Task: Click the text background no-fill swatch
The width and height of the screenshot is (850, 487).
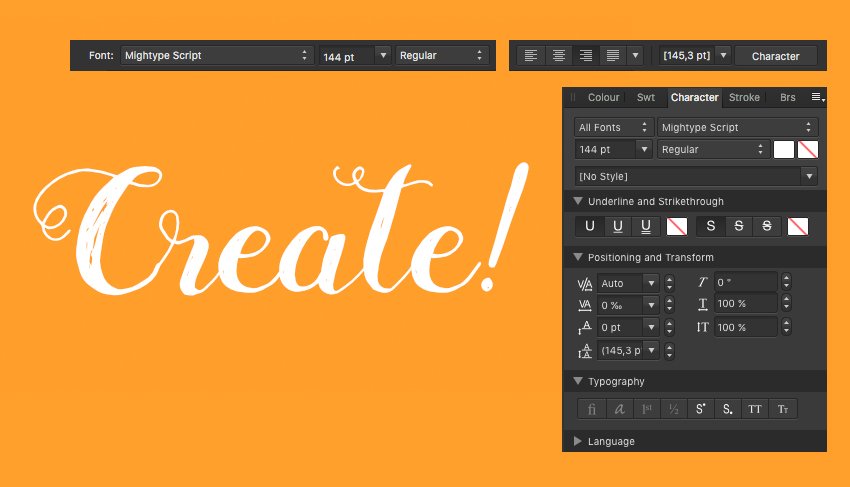Action: click(x=808, y=149)
